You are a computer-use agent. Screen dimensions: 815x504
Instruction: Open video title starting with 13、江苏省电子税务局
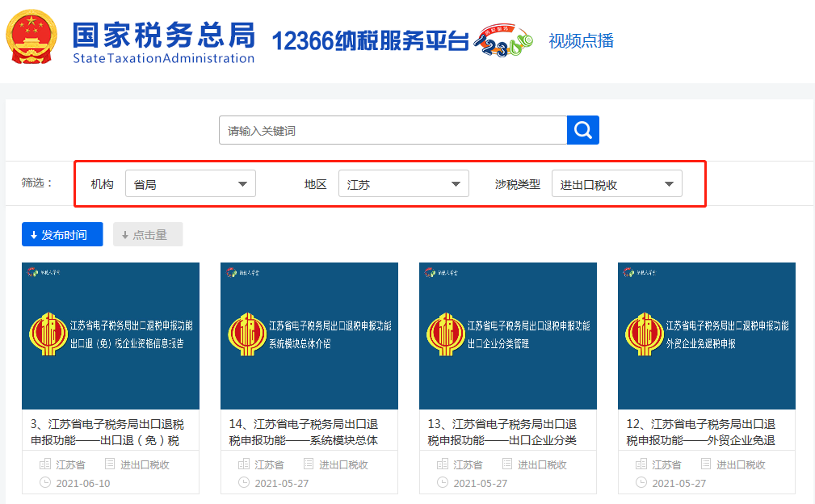coord(502,432)
